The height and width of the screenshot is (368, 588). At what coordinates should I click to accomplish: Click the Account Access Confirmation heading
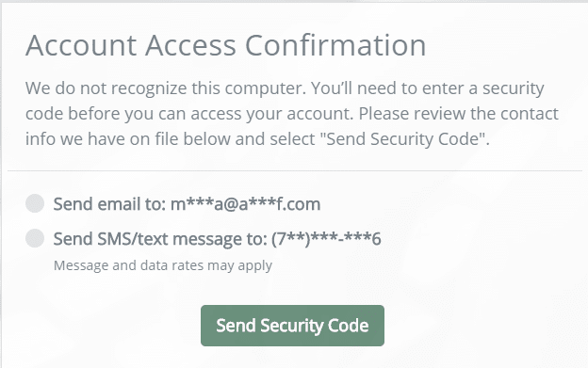pyautogui.click(x=226, y=45)
